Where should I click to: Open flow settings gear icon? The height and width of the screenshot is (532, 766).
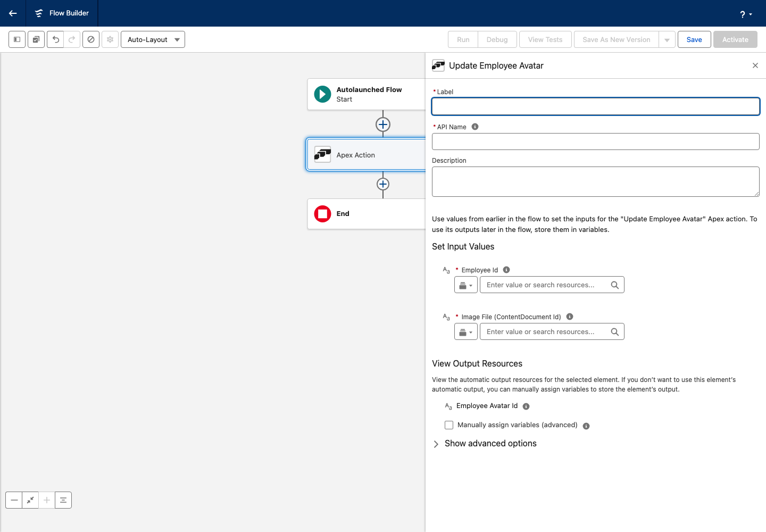click(x=110, y=39)
